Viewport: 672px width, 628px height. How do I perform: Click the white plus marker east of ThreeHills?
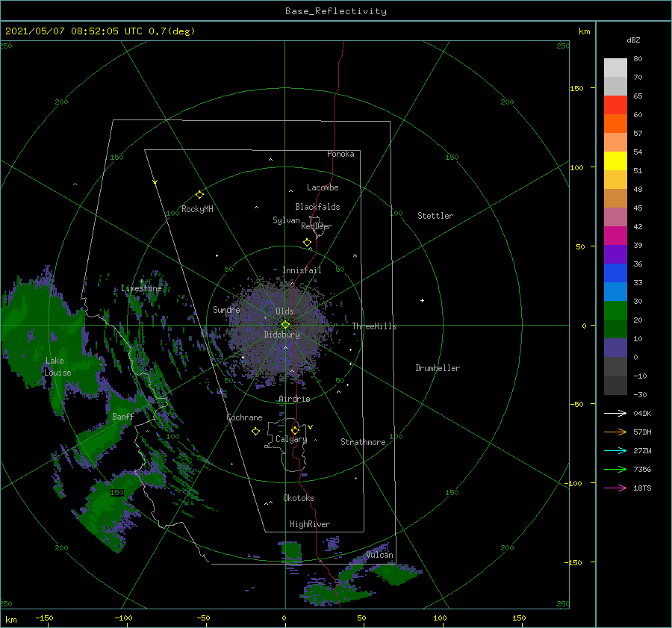[x=422, y=300]
